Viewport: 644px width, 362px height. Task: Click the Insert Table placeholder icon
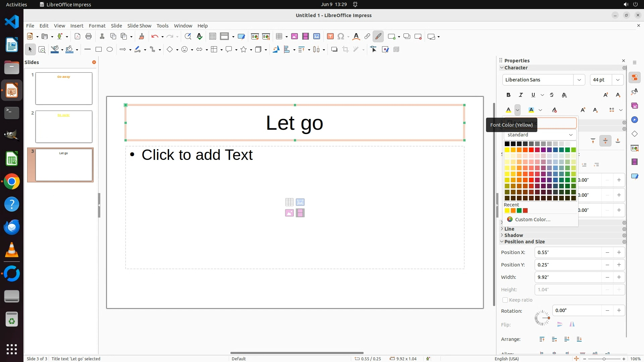[289, 202]
